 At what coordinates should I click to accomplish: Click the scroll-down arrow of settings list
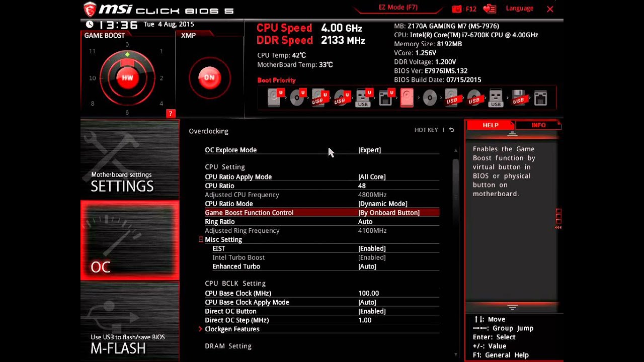point(455,354)
